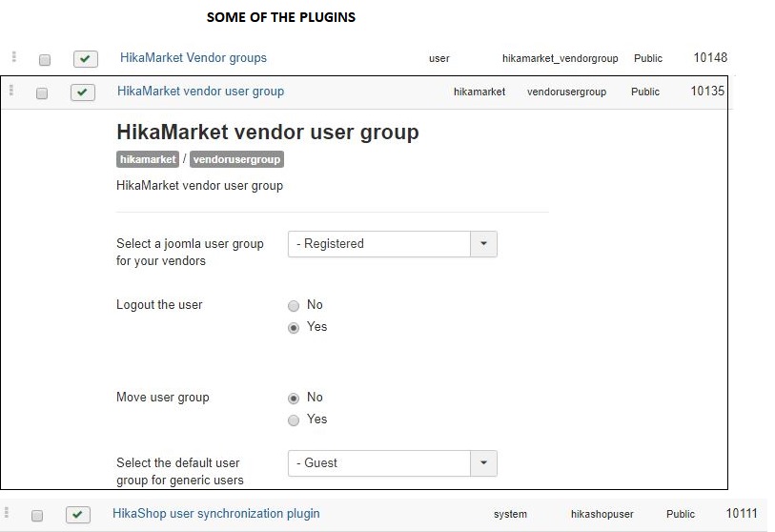Open the Guest default user group dropdown
This screenshot has width=775, height=532.
click(393, 463)
